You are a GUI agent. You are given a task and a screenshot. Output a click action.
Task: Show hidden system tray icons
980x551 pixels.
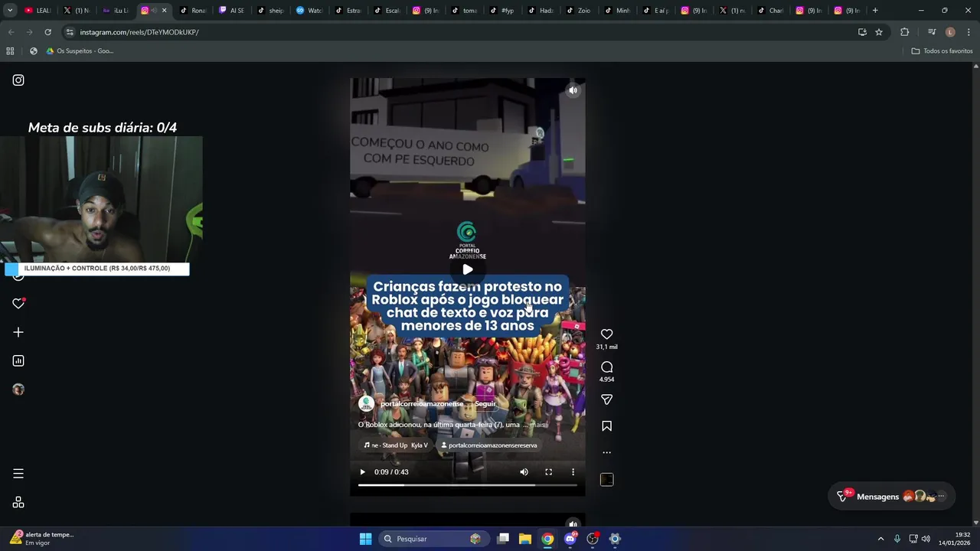[880, 539]
